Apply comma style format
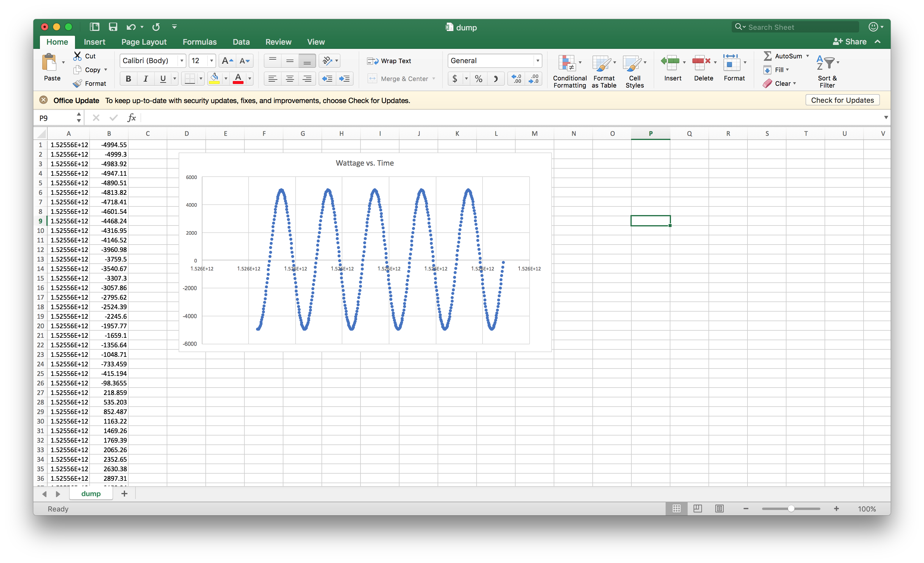The height and width of the screenshot is (563, 924). [x=496, y=78]
